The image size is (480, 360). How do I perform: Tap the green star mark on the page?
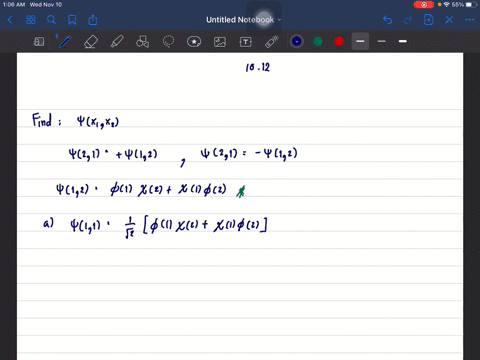[241, 192]
